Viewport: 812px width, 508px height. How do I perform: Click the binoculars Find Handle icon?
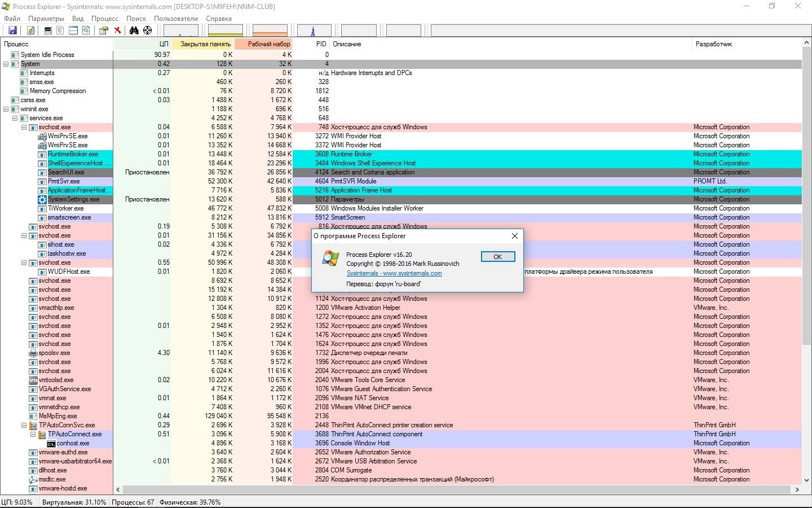pos(134,30)
